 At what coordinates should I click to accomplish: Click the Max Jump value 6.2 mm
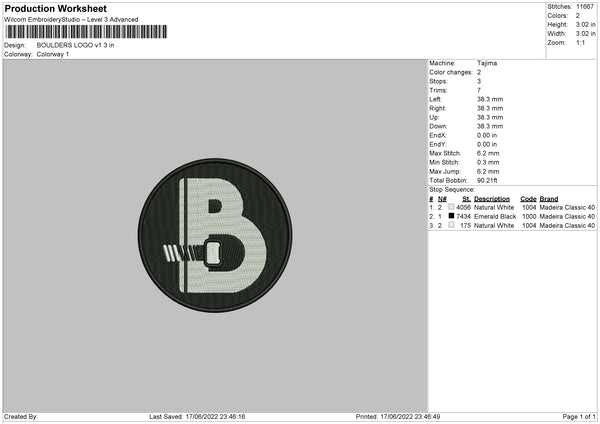point(488,172)
